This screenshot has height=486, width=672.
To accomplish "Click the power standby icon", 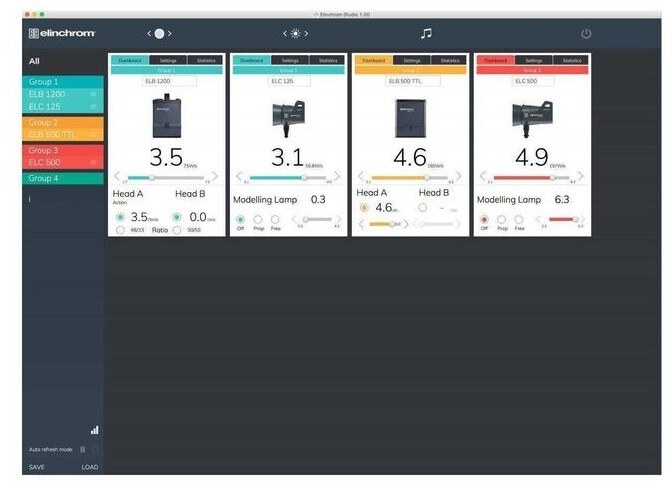I will [586, 34].
